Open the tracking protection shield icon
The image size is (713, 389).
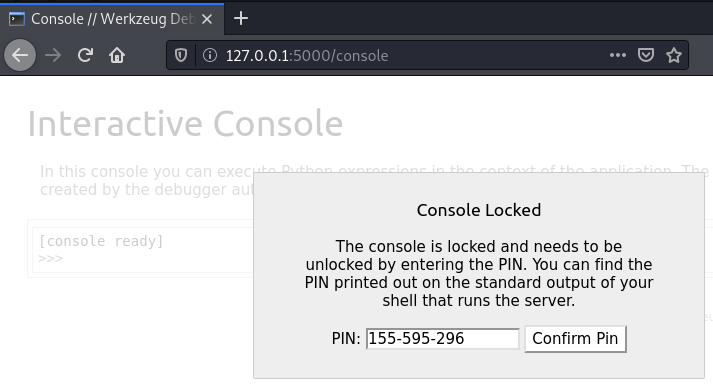pos(181,56)
